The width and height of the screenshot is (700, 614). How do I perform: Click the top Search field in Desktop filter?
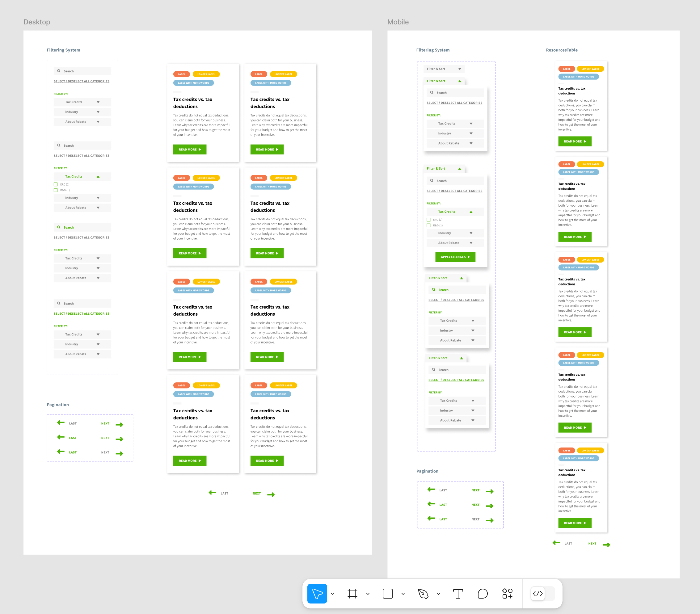82,71
